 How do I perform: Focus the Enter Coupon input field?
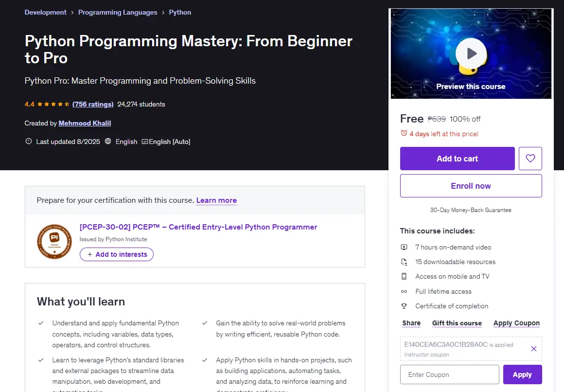[x=450, y=374]
